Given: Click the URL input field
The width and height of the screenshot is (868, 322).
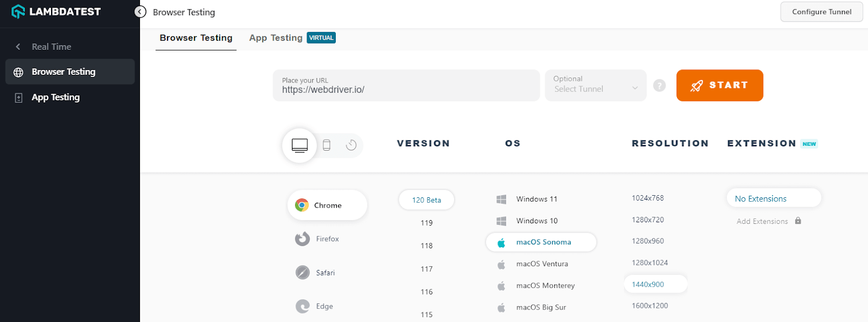Looking at the screenshot, I should click(406, 85).
